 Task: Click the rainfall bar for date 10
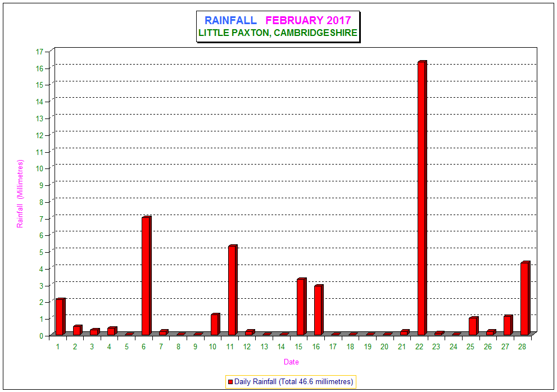pos(215,324)
